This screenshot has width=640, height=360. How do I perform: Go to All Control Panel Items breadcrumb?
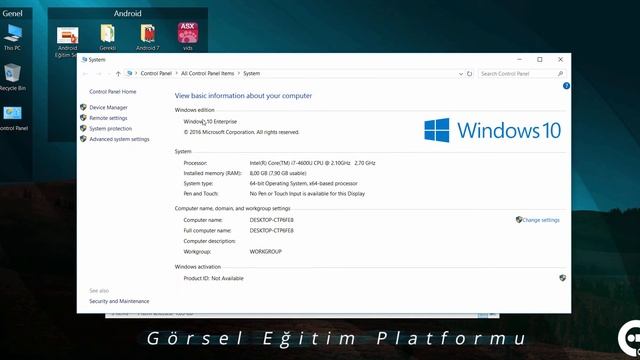(x=207, y=73)
